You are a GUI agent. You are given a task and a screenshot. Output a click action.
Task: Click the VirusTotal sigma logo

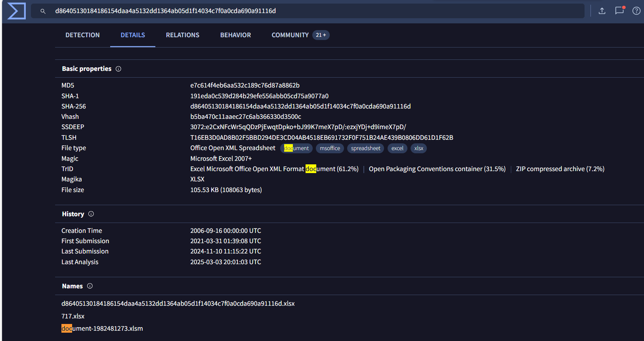click(x=16, y=11)
